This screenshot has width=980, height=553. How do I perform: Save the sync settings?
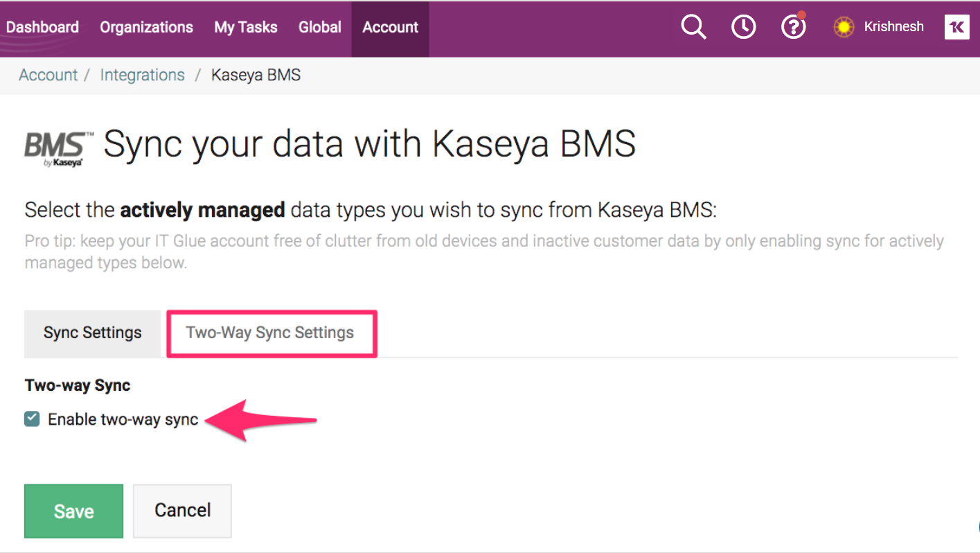73,511
